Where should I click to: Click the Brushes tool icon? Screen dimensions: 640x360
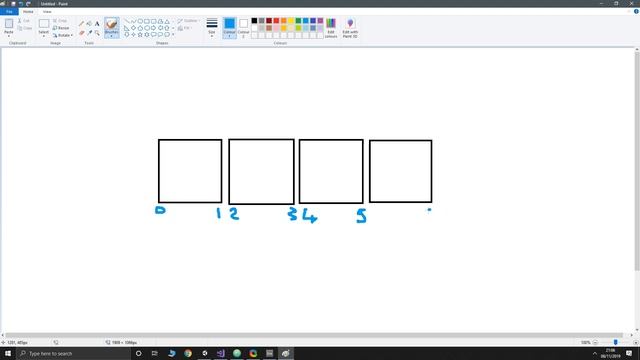coord(111,24)
